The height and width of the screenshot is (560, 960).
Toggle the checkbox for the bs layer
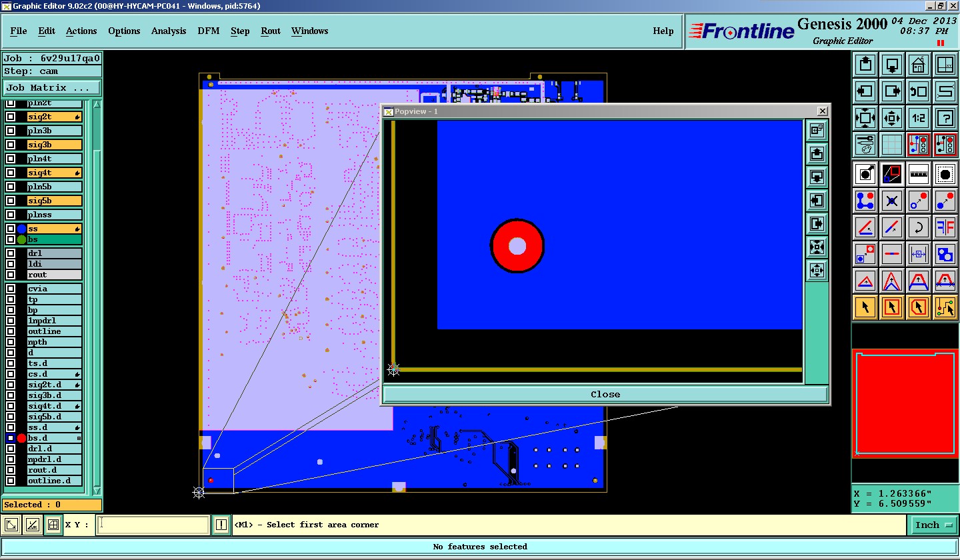coord(11,239)
